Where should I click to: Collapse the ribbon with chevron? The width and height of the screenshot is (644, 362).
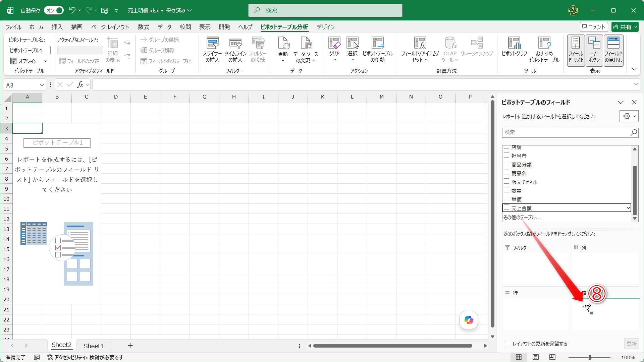point(634,70)
